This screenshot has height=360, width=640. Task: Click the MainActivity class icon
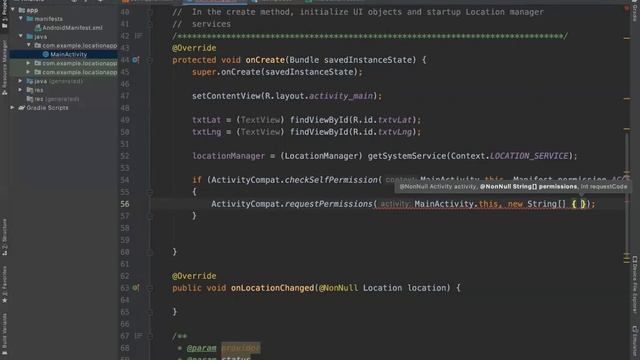coord(45,54)
